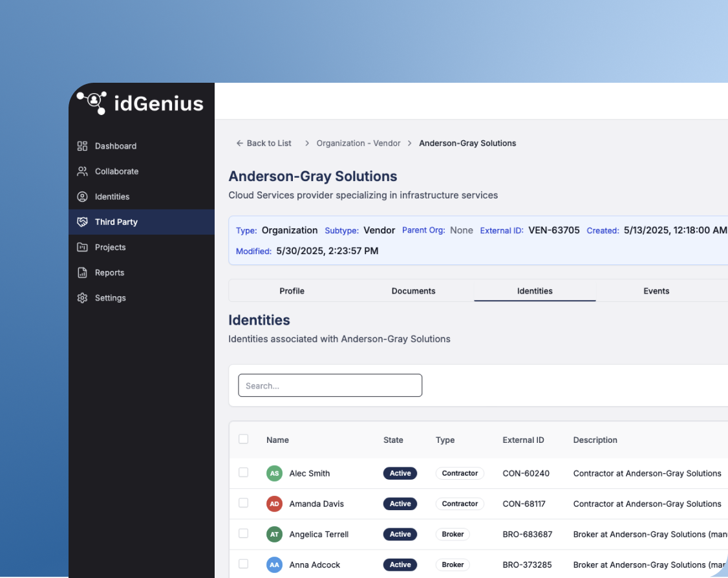The image size is (728, 578).
Task: Click the Reports document icon
Action: (82, 273)
